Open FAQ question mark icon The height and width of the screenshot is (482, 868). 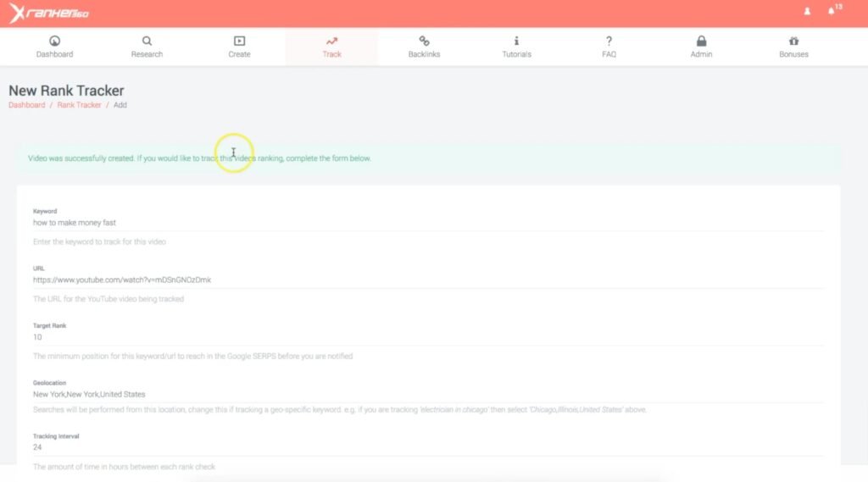pyautogui.click(x=609, y=41)
